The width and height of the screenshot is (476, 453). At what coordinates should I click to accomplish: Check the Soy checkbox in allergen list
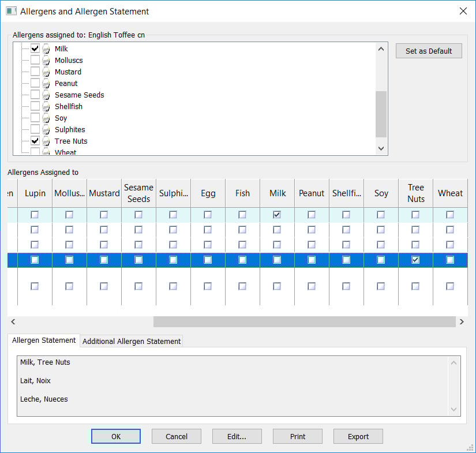click(35, 118)
